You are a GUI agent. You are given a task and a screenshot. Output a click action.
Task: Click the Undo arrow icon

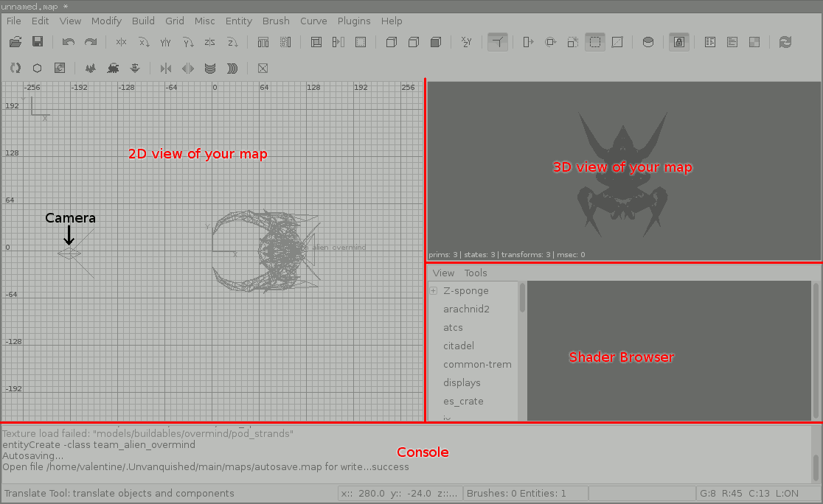click(x=69, y=43)
